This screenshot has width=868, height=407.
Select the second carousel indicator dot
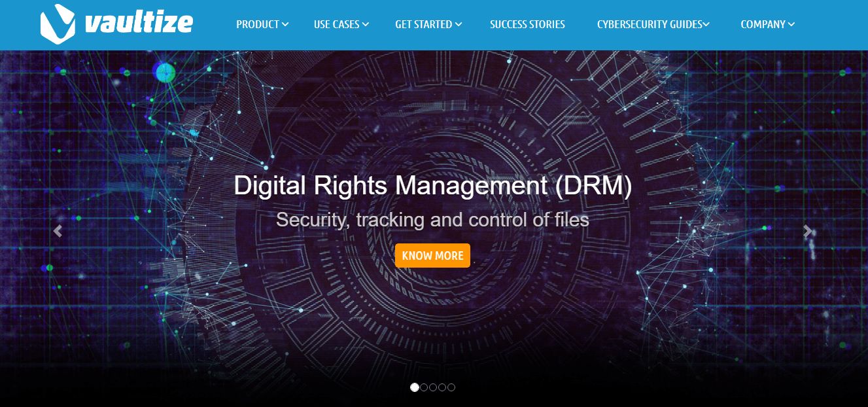[x=424, y=387]
